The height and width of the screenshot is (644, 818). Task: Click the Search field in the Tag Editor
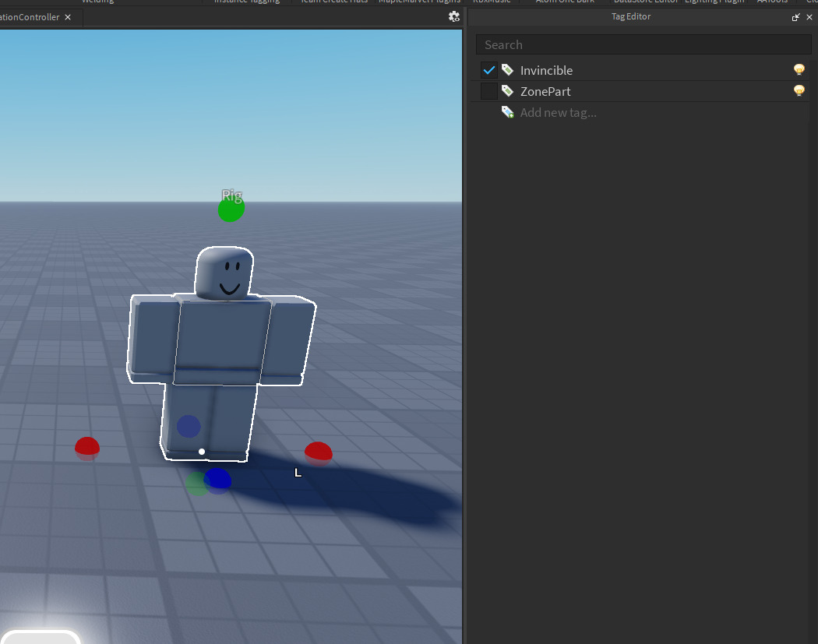(x=643, y=44)
